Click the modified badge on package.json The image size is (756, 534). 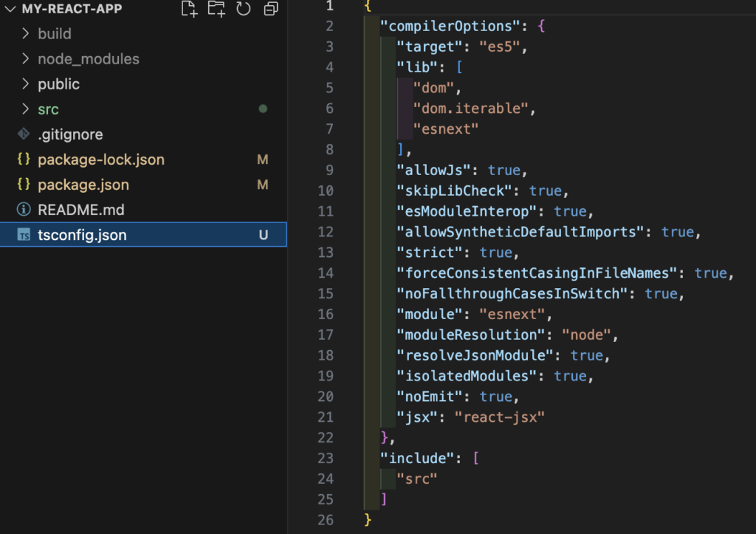pyautogui.click(x=262, y=185)
